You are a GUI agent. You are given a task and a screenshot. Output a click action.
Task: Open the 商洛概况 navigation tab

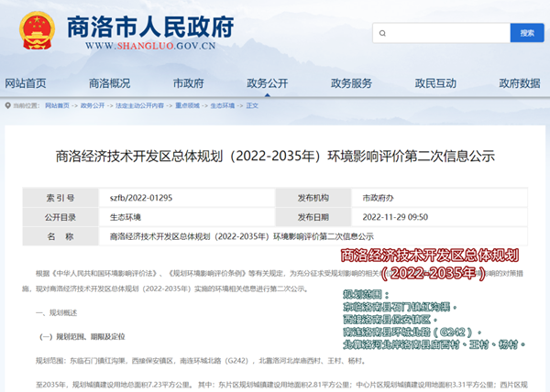(x=109, y=83)
